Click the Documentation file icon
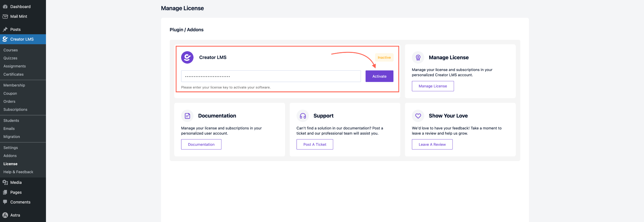This screenshot has height=222, width=644. point(187,116)
